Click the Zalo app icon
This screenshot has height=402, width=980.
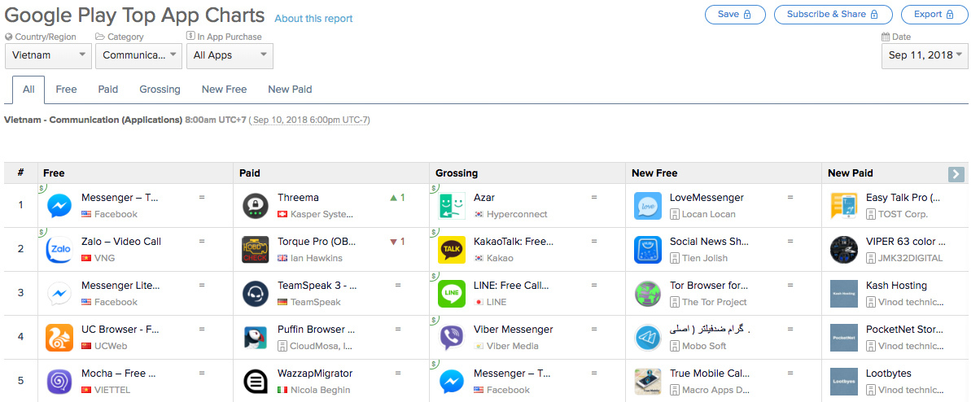[59, 250]
